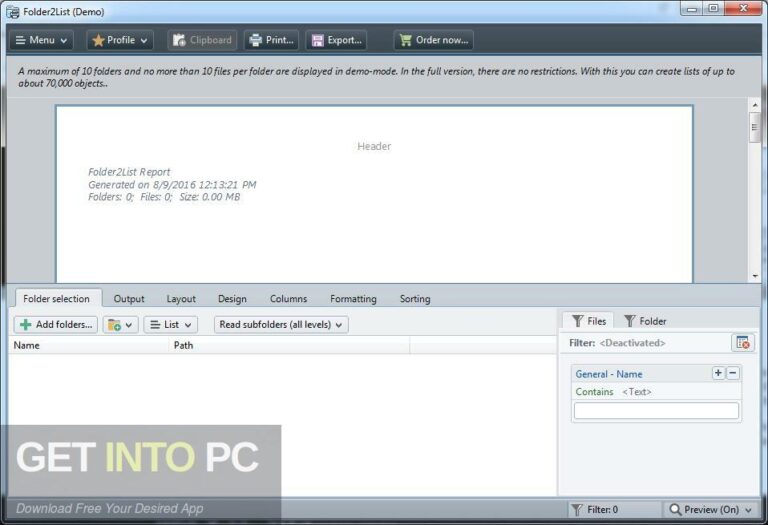
Task: Add filter condition with plus button
Action: pos(718,373)
